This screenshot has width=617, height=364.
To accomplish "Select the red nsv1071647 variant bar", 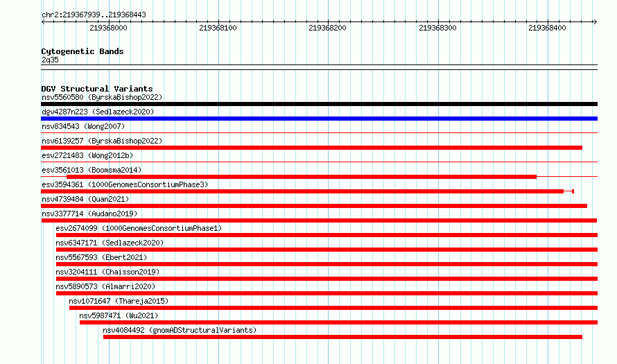I will tap(333, 308).
